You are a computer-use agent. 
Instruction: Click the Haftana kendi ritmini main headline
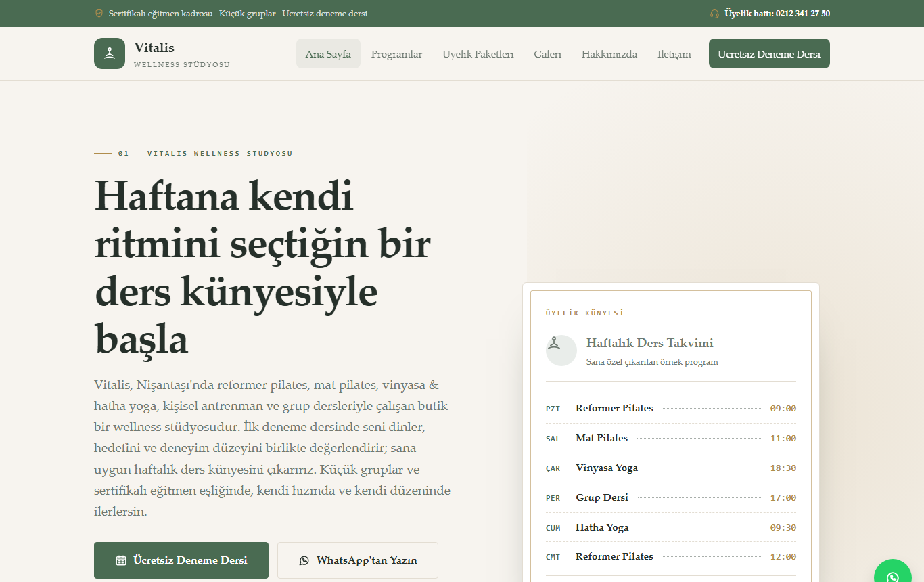262,267
